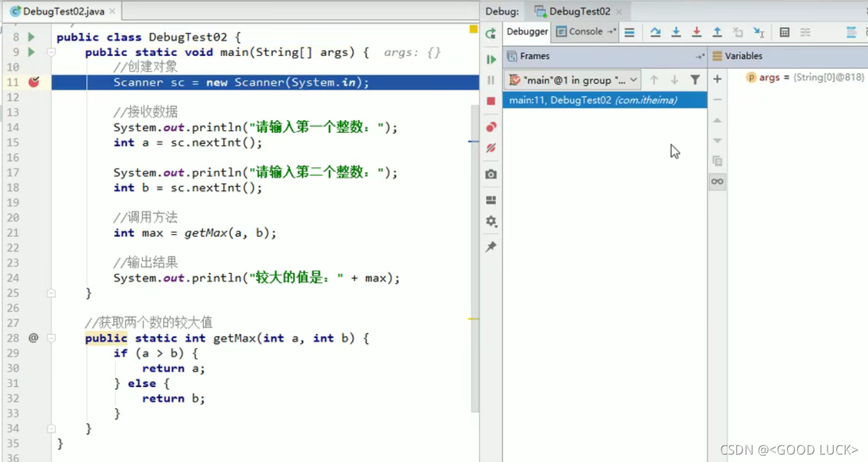
Task: Click the "if (a > b) {" line
Action: [156, 353]
